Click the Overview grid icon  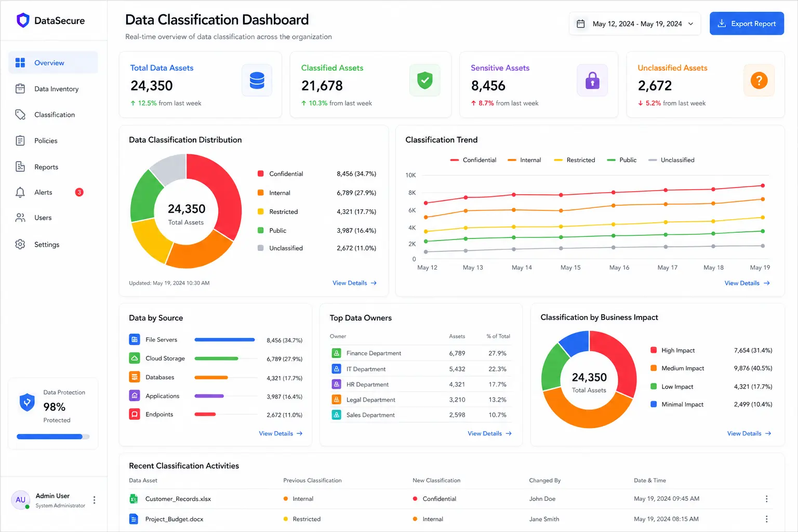click(20, 63)
